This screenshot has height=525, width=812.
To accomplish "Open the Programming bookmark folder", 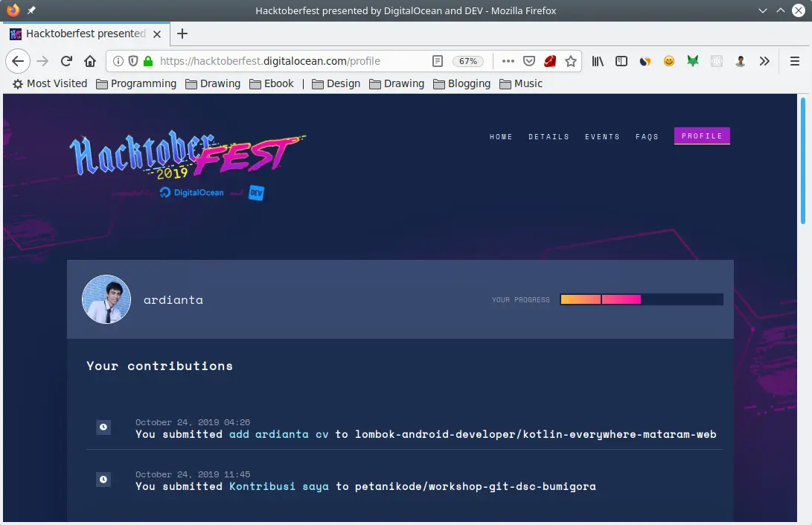I will point(136,83).
